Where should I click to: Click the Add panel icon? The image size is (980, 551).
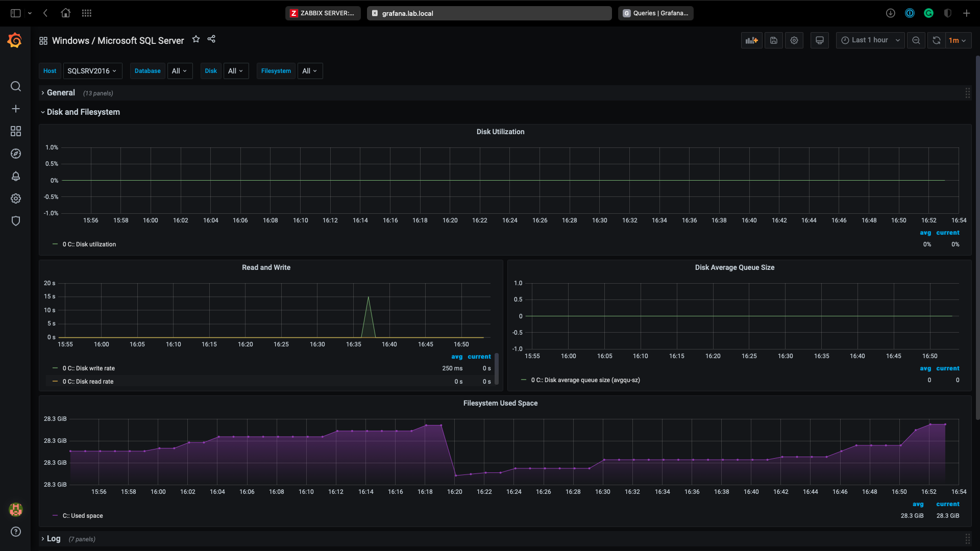(x=751, y=40)
